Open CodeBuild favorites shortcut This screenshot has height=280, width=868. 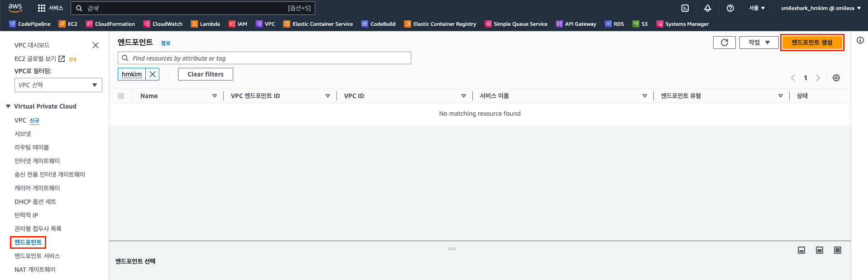379,24
